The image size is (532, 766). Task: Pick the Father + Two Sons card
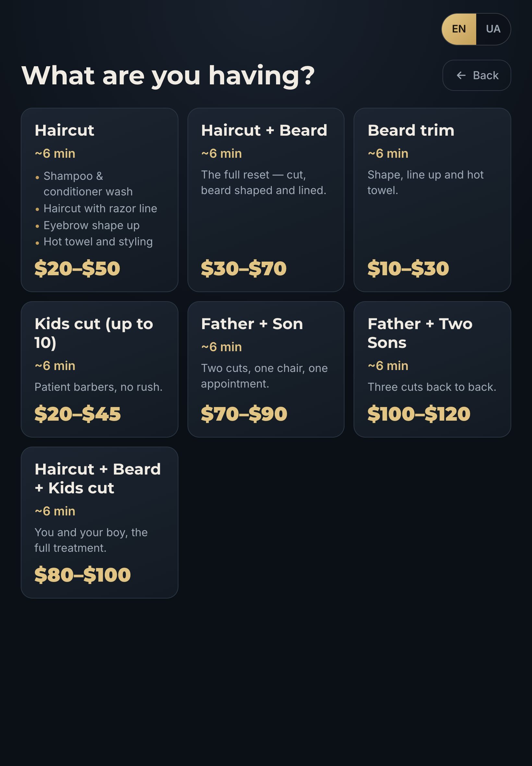(432, 369)
